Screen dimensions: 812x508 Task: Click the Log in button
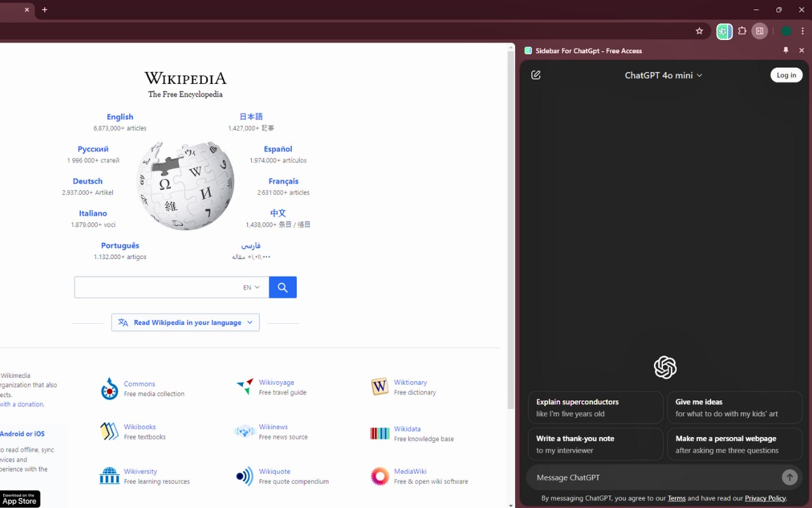coord(786,75)
